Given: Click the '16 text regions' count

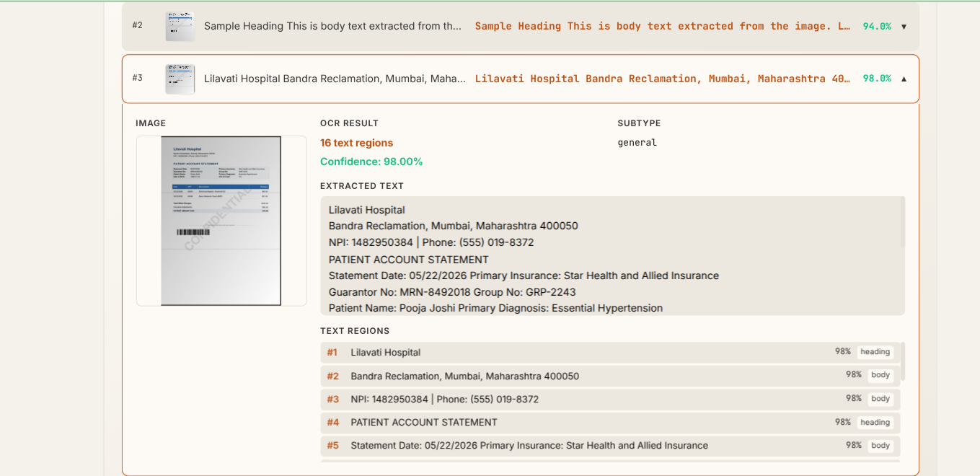Looking at the screenshot, I should point(357,143).
